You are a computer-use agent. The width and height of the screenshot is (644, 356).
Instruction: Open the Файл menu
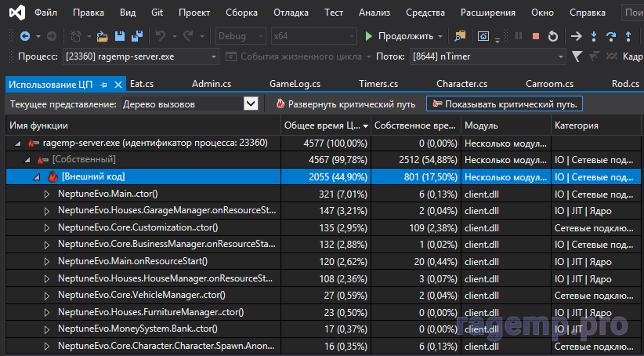click(x=45, y=13)
